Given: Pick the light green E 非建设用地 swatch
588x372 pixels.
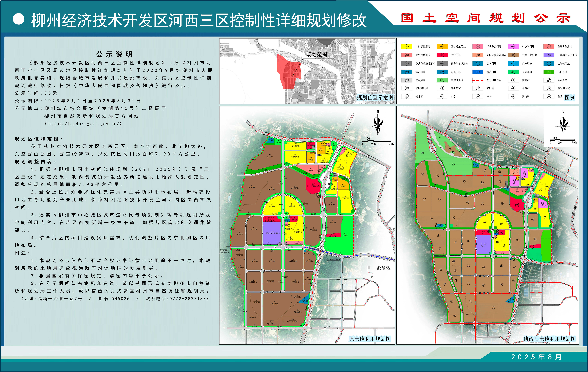Looking at the screenshot, I should (442, 80).
